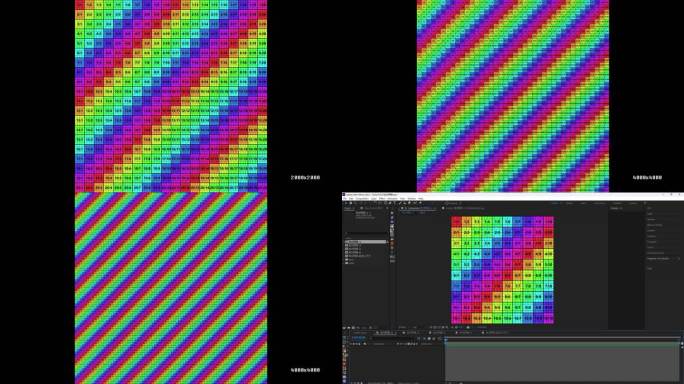The height and width of the screenshot is (384, 684).
Task: Select the highlighted composition in the Project list
Action: point(366,242)
